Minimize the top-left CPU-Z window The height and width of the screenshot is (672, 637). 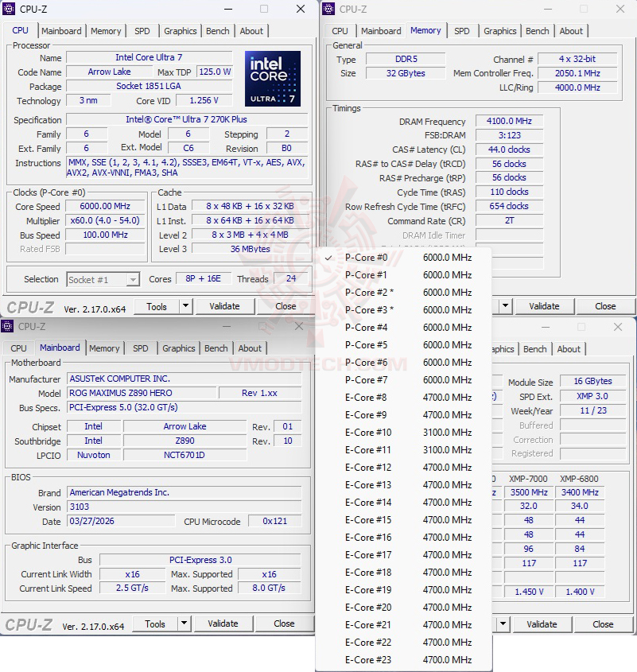[228, 9]
